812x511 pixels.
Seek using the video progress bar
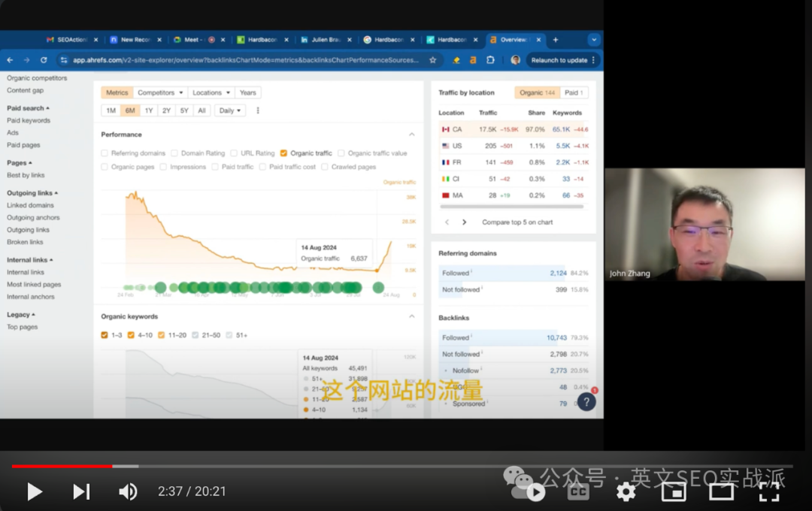point(401,467)
